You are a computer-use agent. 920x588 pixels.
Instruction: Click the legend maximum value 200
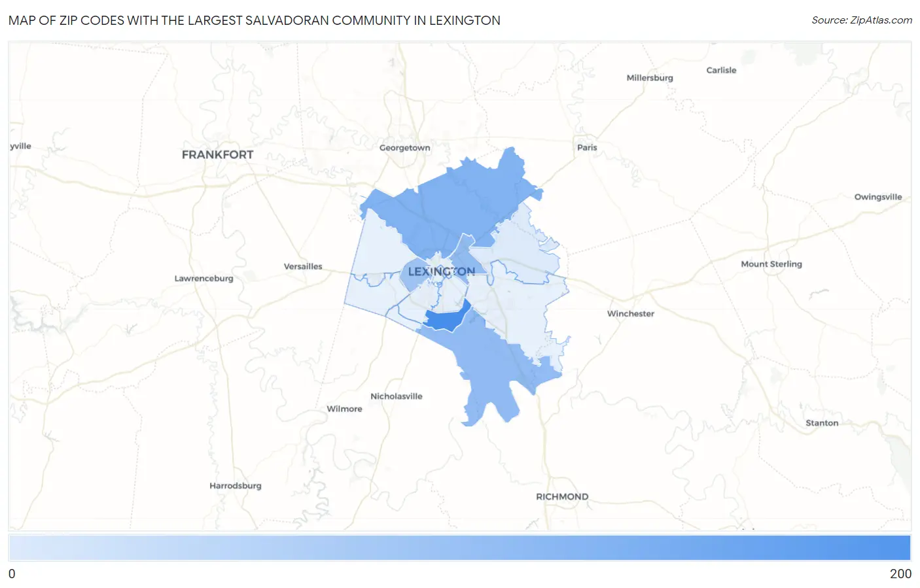[x=900, y=574]
